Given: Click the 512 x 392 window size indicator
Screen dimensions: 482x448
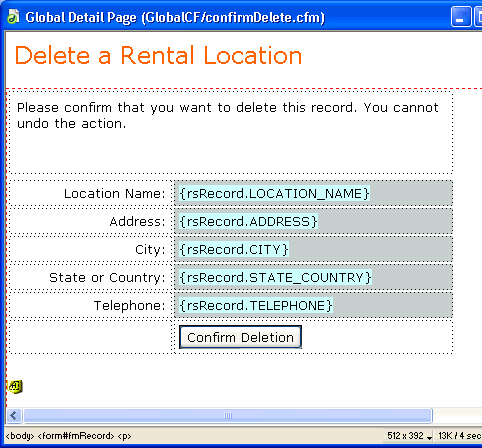Looking at the screenshot, I should [405, 436].
